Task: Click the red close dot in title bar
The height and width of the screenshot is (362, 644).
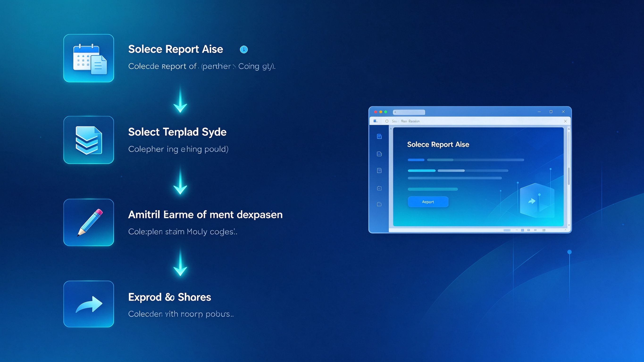Action: [376, 112]
